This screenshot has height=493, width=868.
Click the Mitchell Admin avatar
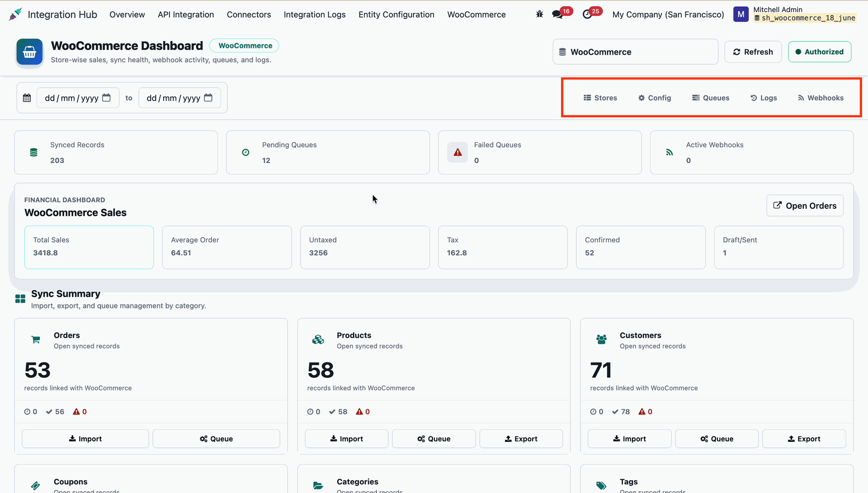pyautogui.click(x=741, y=14)
